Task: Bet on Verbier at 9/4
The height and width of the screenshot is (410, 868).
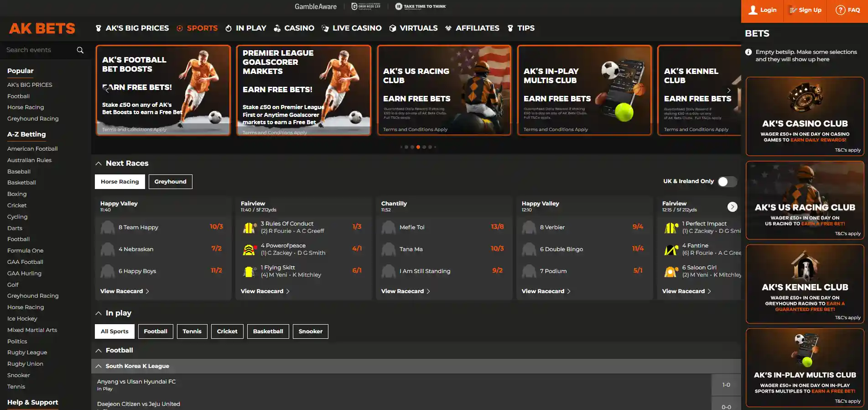Action: [638, 227]
